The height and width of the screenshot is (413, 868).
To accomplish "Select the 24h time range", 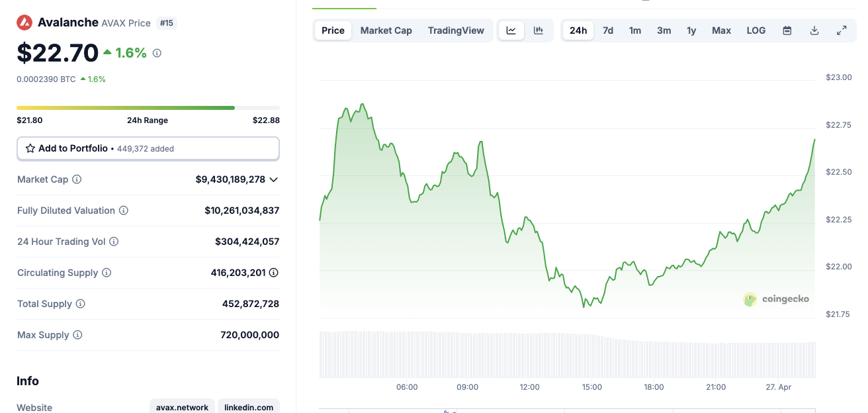I will click(x=578, y=30).
